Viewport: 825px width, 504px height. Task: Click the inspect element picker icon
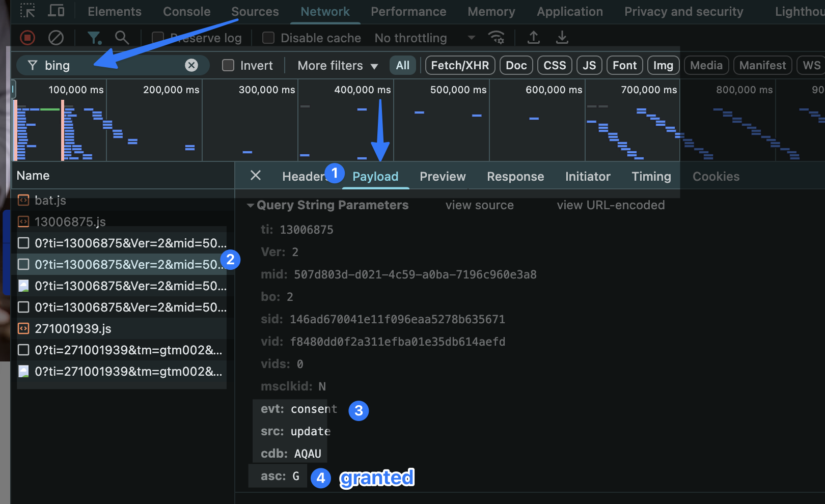coord(28,11)
